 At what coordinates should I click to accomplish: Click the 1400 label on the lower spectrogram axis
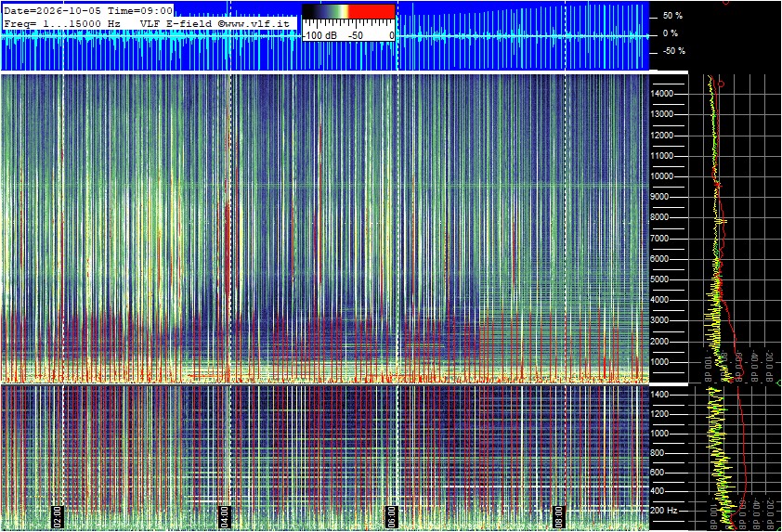pyautogui.click(x=659, y=395)
